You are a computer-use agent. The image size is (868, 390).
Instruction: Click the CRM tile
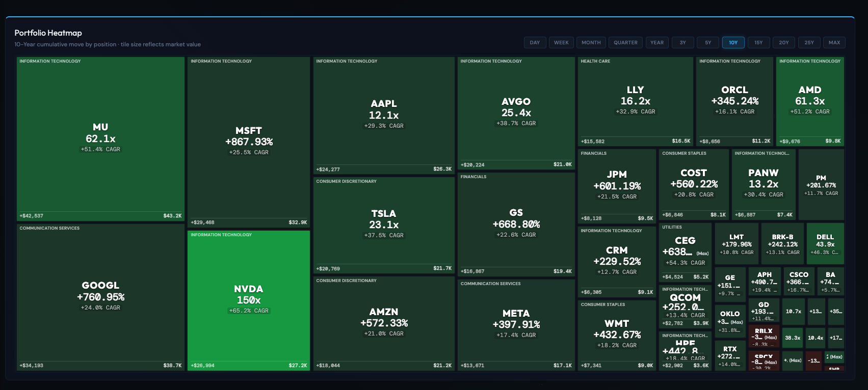617,262
